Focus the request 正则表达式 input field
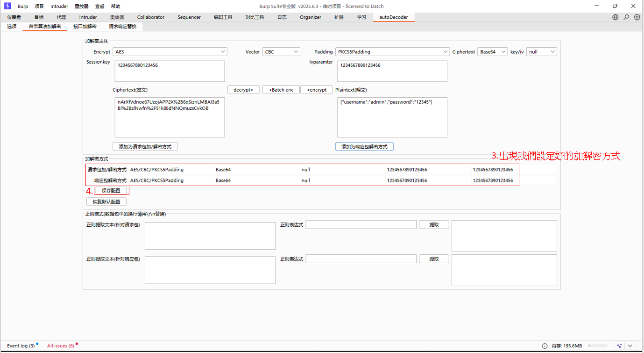Image resolution: width=644 pixels, height=353 pixels. coord(361,225)
